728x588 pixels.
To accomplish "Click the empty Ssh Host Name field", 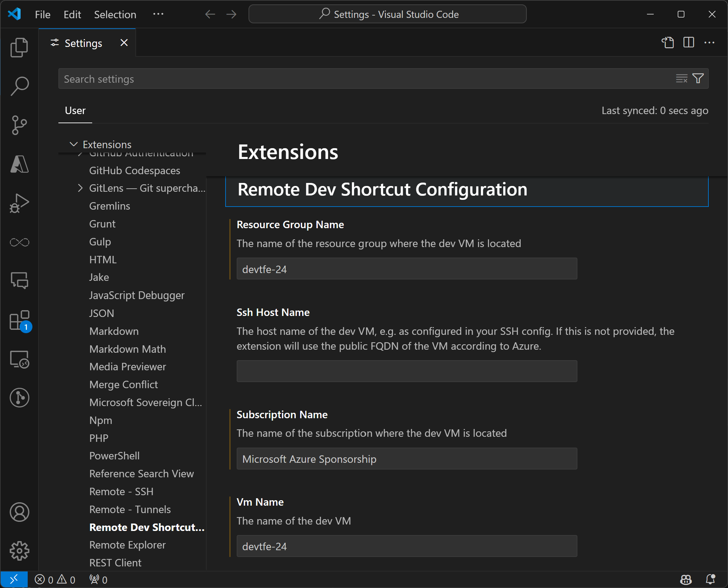I will pyautogui.click(x=407, y=371).
